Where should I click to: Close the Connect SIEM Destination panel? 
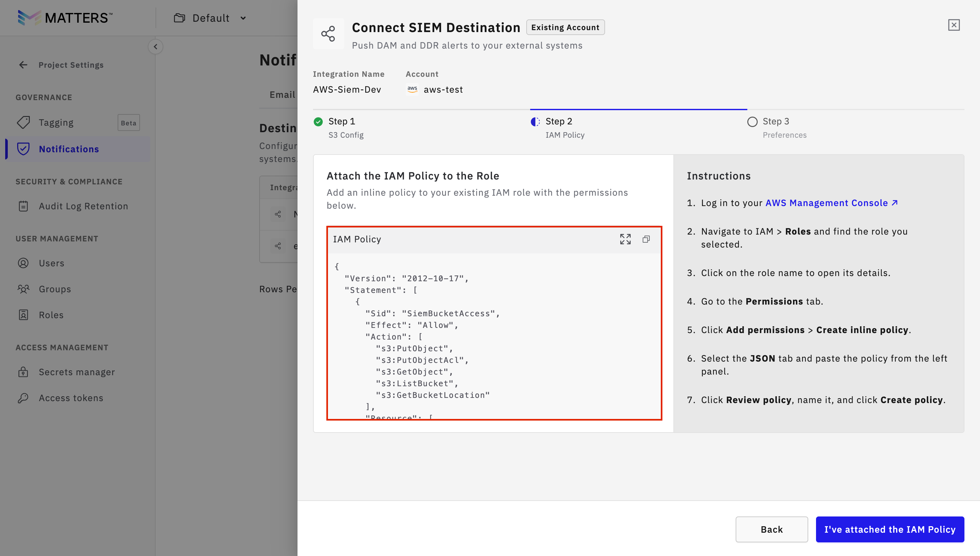click(x=954, y=25)
